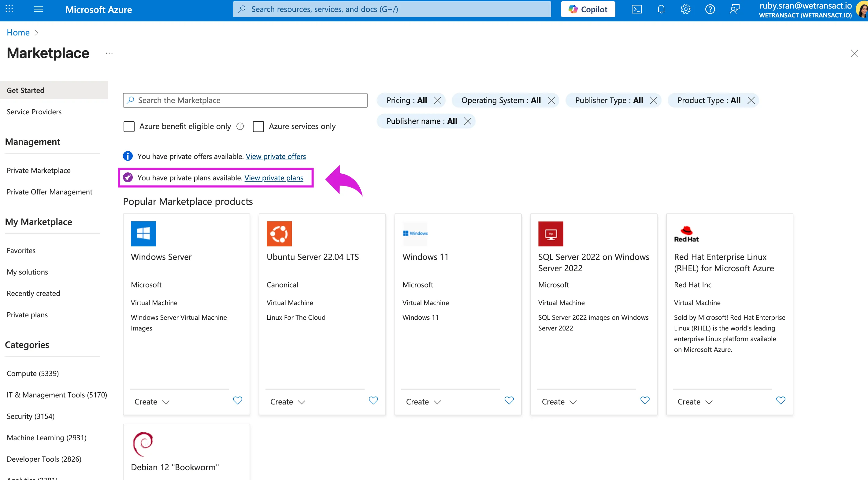
Task: Go to Home breadcrumb link
Action: tap(18, 33)
